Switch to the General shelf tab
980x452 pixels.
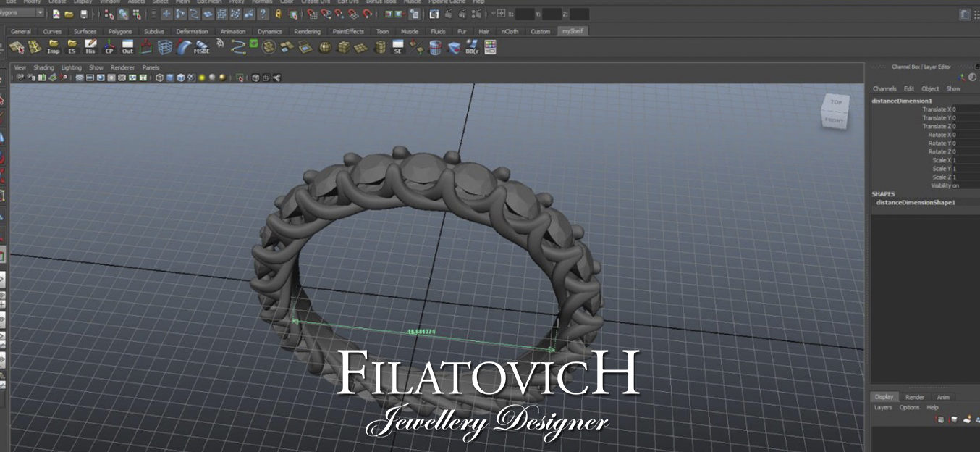(20, 31)
